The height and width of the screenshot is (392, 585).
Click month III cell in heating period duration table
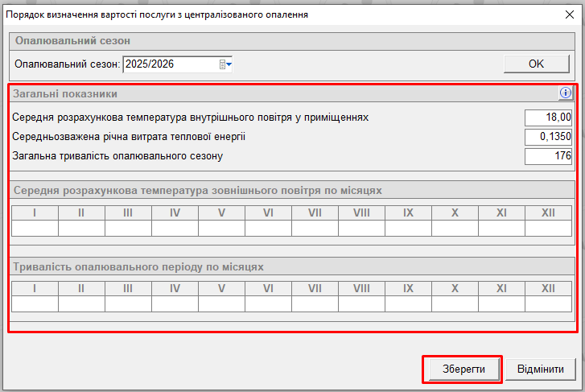pyautogui.click(x=128, y=304)
